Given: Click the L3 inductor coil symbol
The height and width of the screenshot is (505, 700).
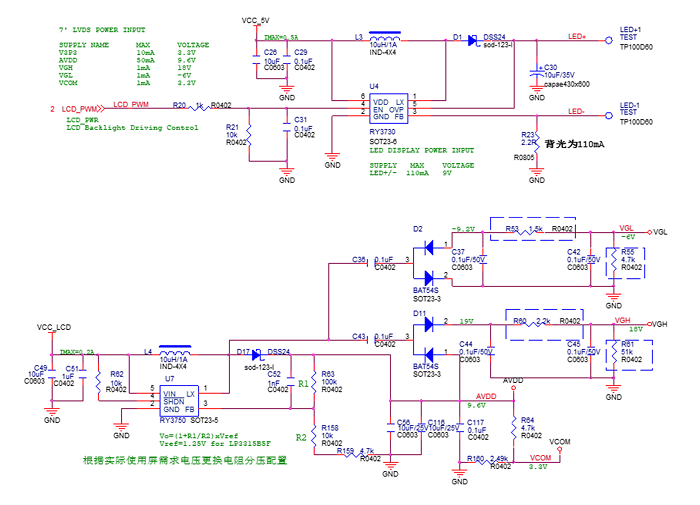Looking at the screenshot, I should point(384,39).
